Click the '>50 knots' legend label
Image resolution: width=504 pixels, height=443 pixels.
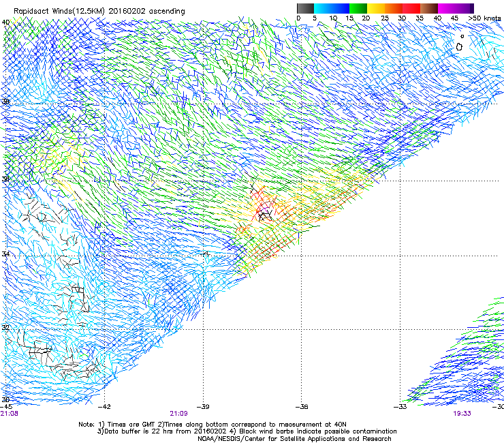point(485,18)
